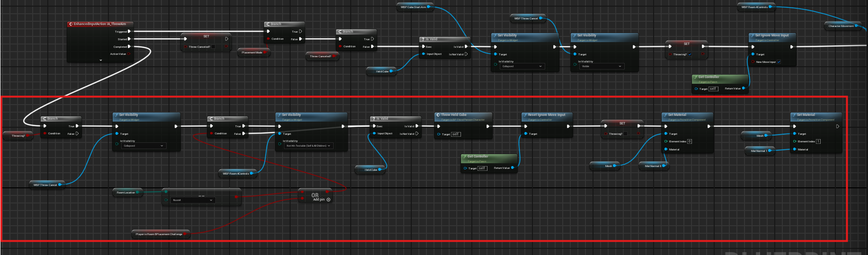Click the Player in Room 5 Placement Challenge output pin
This screenshot has width=868, height=255.
click(185, 234)
